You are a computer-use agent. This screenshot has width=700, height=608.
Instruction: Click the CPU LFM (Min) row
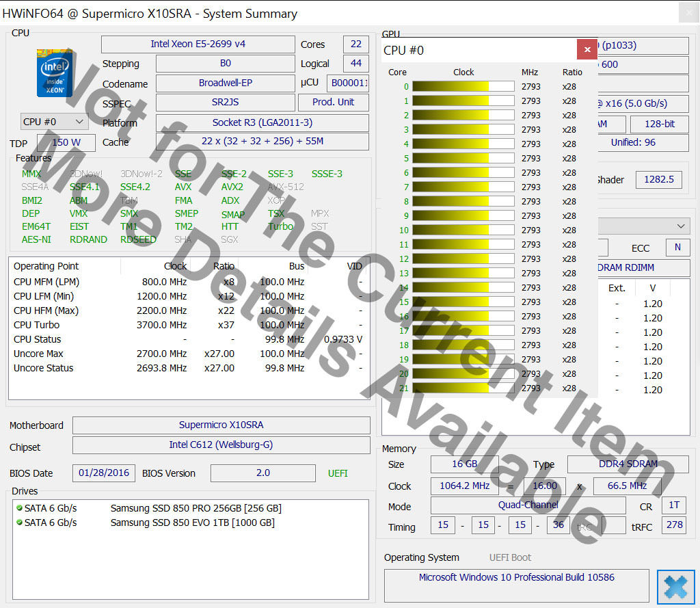click(189, 296)
